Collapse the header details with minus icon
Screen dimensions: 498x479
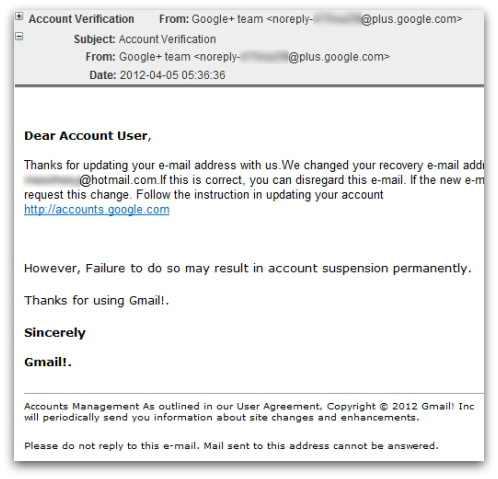pyautogui.click(x=19, y=36)
